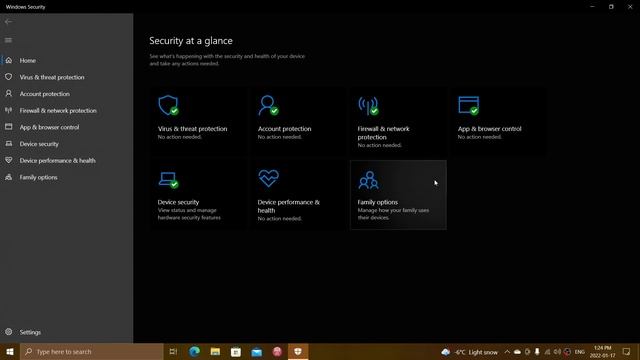Expand hidden system tray icons chevron
The height and width of the screenshot is (360, 640).
click(507, 352)
